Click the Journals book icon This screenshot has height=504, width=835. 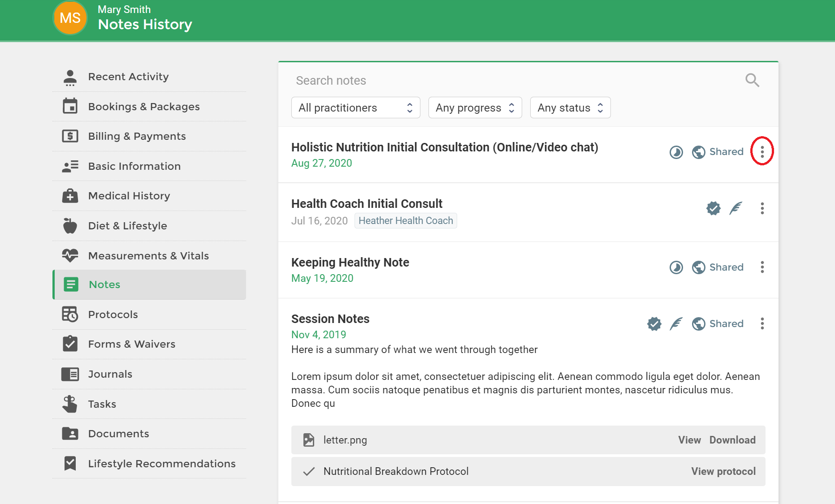point(70,374)
